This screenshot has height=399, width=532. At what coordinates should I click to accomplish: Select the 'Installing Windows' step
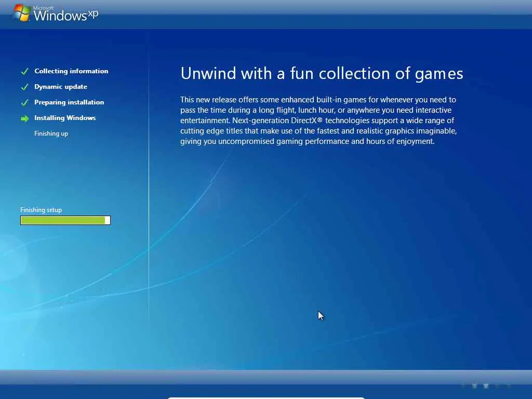pyautogui.click(x=65, y=118)
